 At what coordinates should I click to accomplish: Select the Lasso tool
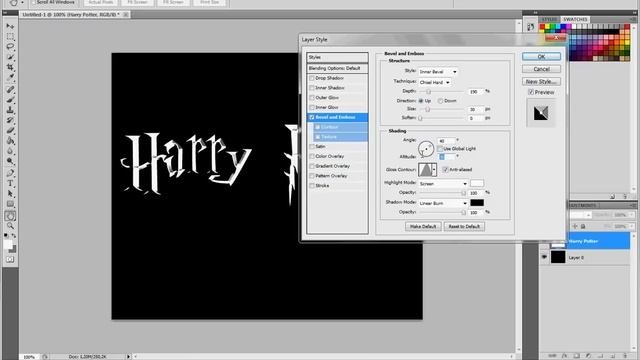point(10,47)
